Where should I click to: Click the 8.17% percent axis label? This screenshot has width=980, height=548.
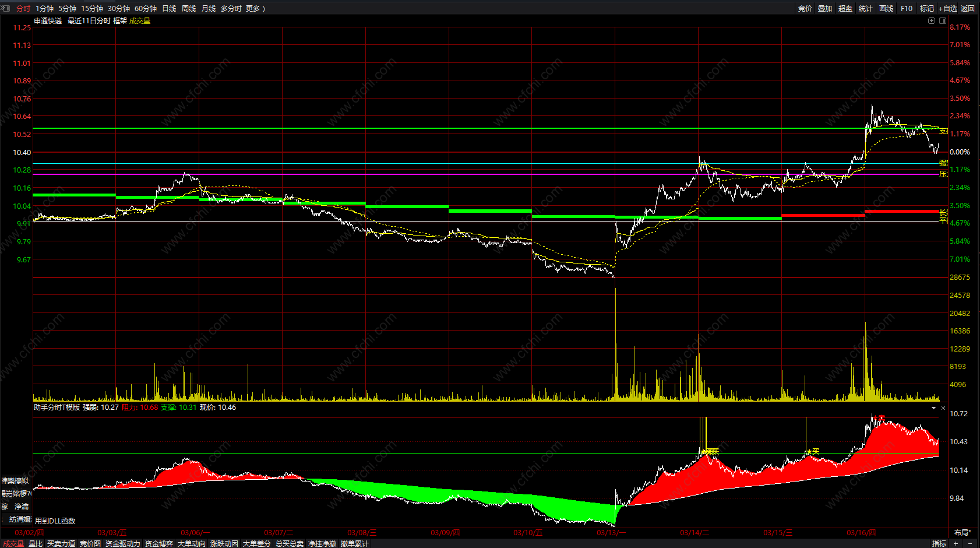click(960, 27)
